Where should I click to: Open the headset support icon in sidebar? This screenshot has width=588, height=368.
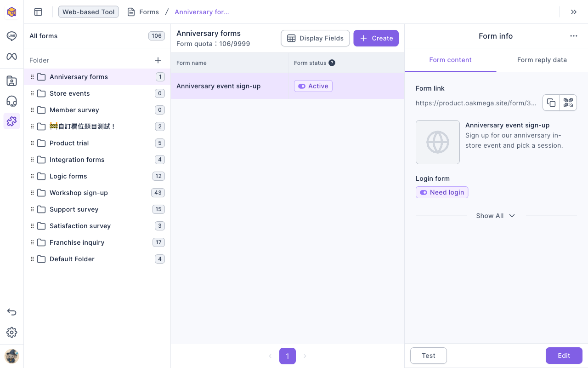[x=11, y=101]
